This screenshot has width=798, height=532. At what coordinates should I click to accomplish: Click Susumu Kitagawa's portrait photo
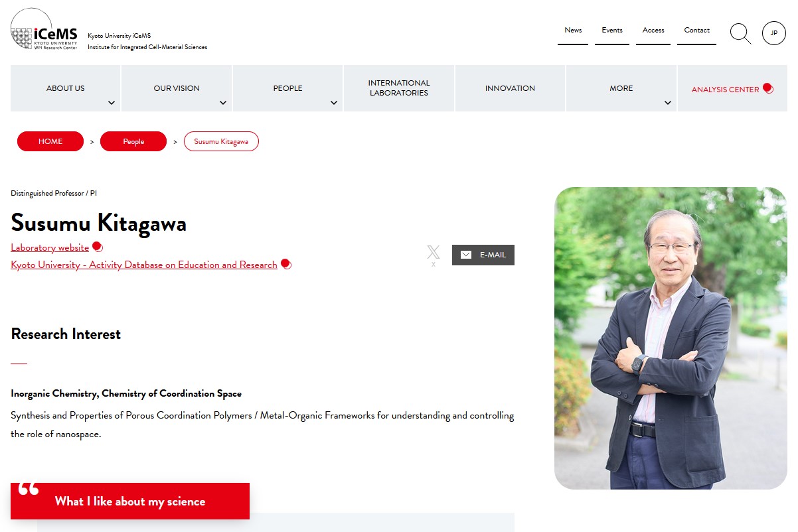[671, 338]
